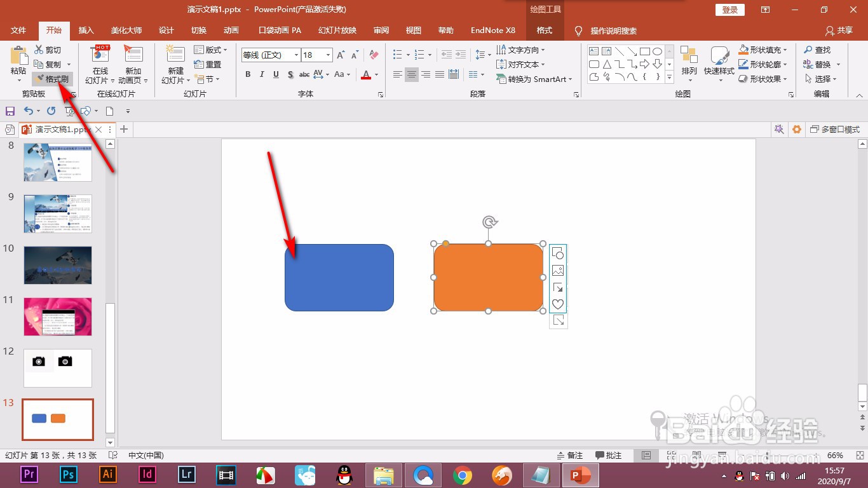The width and height of the screenshot is (868, 488).
Task: Open the 插入 Insert tab
Action: tap(86, 30)
